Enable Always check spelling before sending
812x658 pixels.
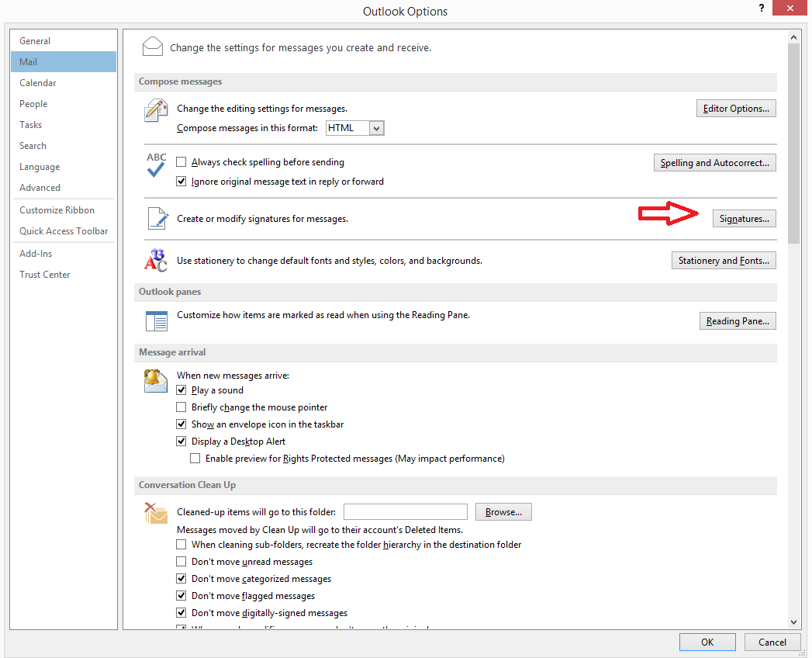(x=181, y=162)
